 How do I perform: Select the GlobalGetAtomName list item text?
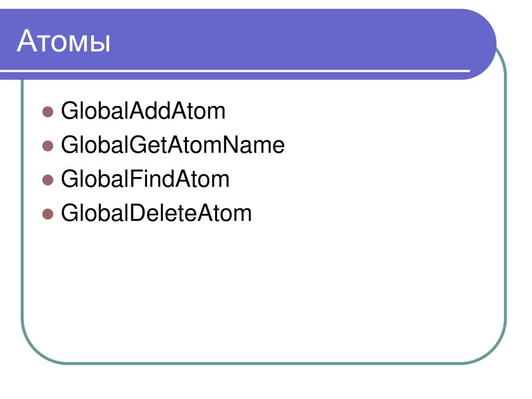click(172, 145)
